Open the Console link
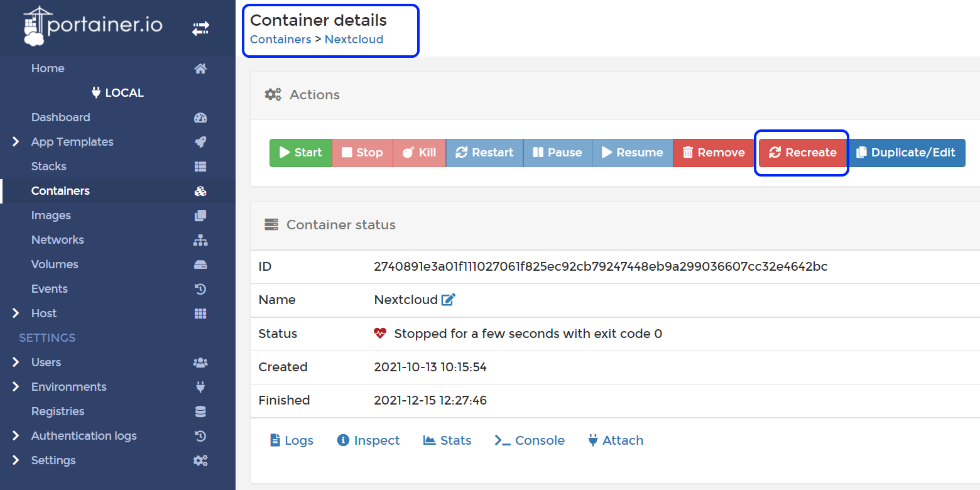This screenshot has height=490, width=980. pyautogui.click(x=530, y=440)
